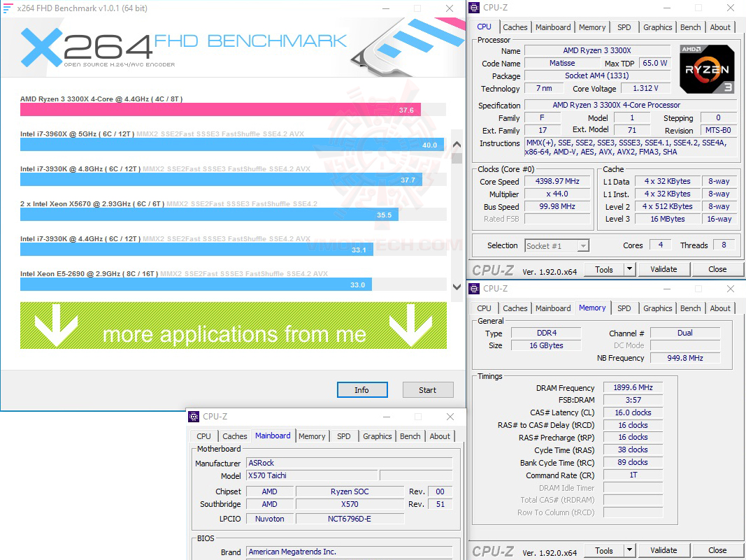Click the LPCIO NCT6796D-E field
The height and width of the screenshot is (560, 746).
(349, 519)
